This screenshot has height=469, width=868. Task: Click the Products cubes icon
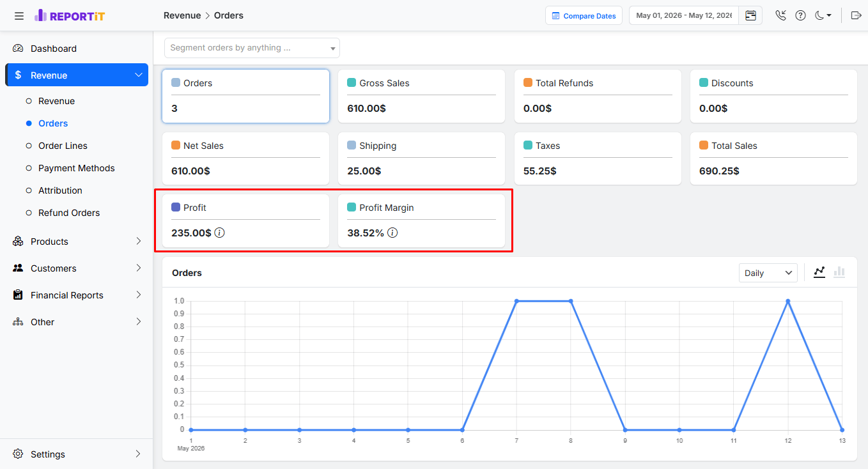point(18,242)
